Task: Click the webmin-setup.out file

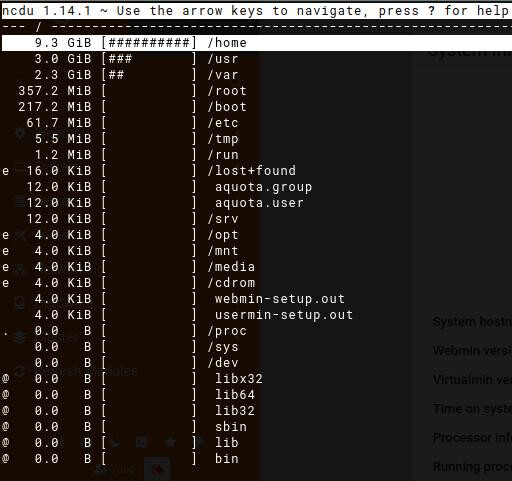Action: (x=280, y=299)
